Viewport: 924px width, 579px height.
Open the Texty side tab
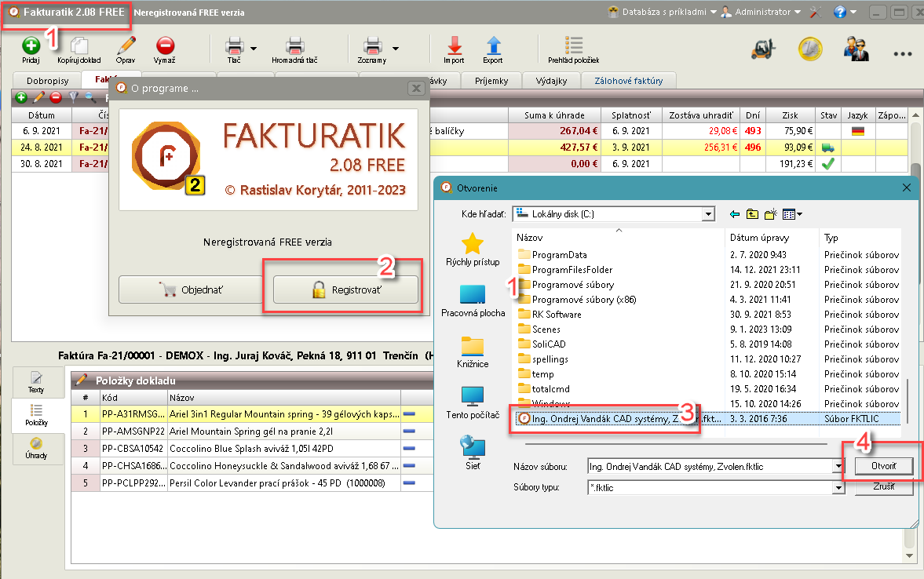click(x=36, y=381)
